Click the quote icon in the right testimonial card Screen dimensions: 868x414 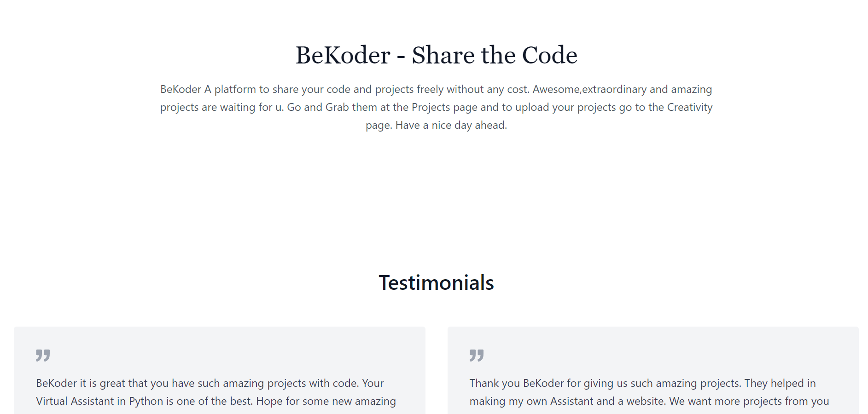(477, 356)
